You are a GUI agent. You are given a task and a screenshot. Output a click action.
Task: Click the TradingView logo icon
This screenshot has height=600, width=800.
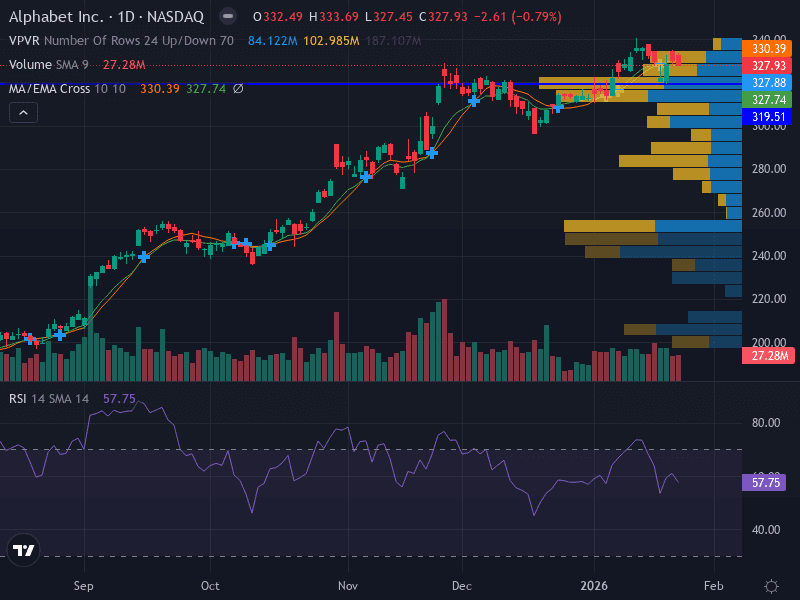click(23, 550)
